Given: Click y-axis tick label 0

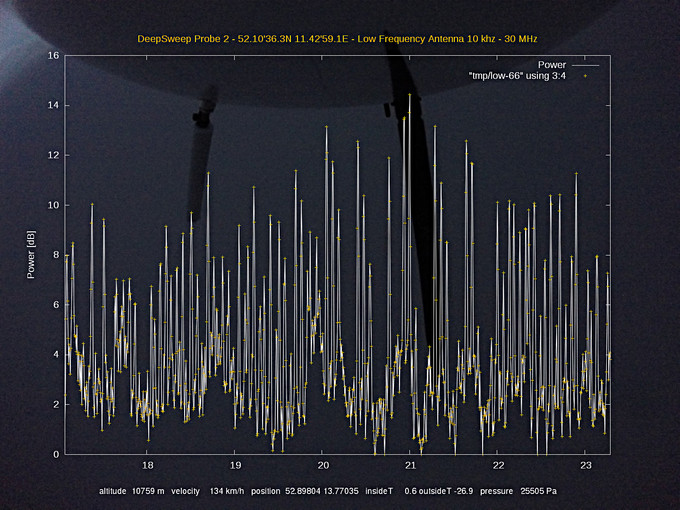Looking at the screenshot, I should pos(56,454).
